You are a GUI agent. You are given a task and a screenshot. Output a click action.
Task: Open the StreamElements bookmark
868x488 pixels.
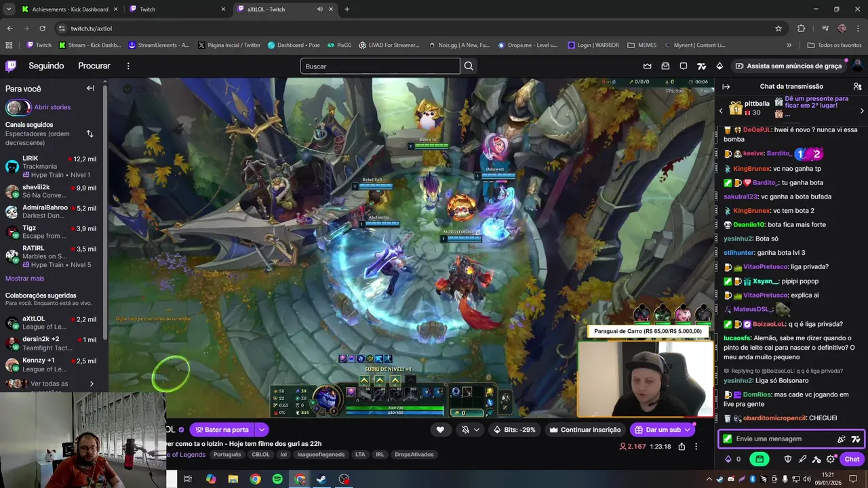(x=159, y=45)
